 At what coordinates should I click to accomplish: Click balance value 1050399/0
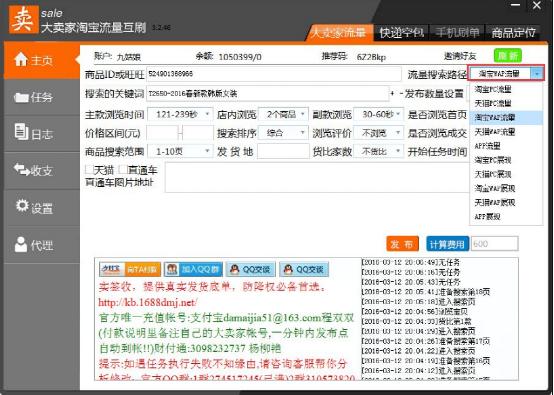(x=240, y=57)
